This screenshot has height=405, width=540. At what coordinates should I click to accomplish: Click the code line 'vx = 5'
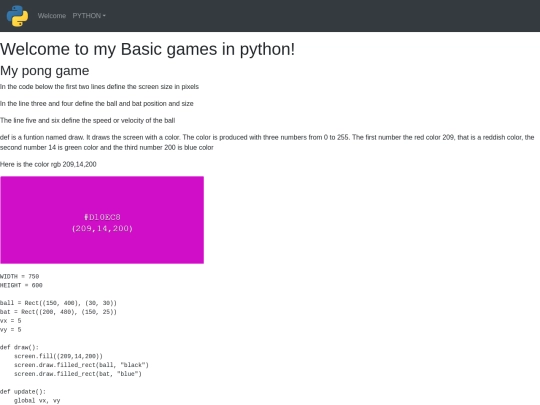[11, 321]
